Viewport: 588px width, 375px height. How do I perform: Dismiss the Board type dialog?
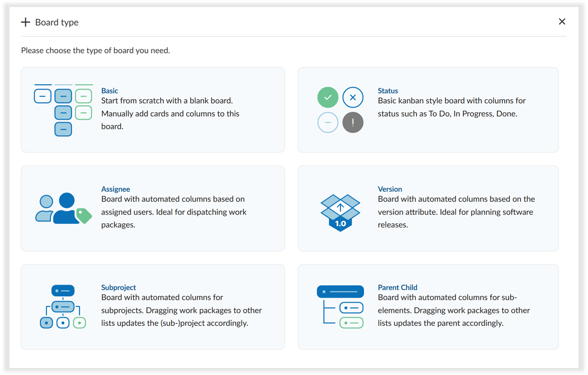[x=562, y=22]
